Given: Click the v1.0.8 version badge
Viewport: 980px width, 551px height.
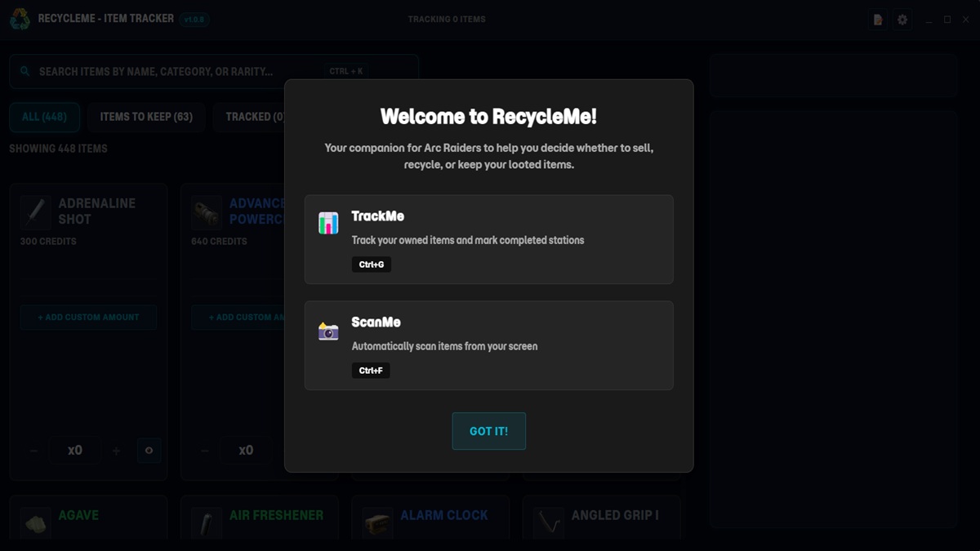Looking at the screenshot, I should click(194, 20).
